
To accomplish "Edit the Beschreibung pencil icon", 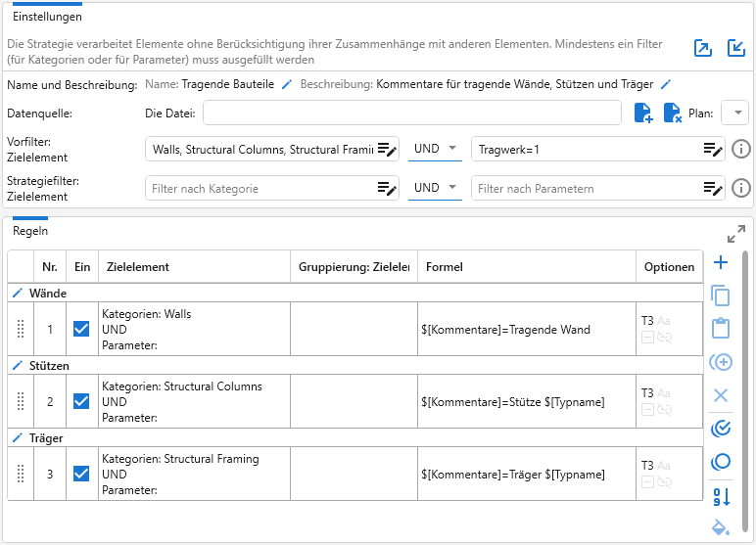I will tap(666, 84).
